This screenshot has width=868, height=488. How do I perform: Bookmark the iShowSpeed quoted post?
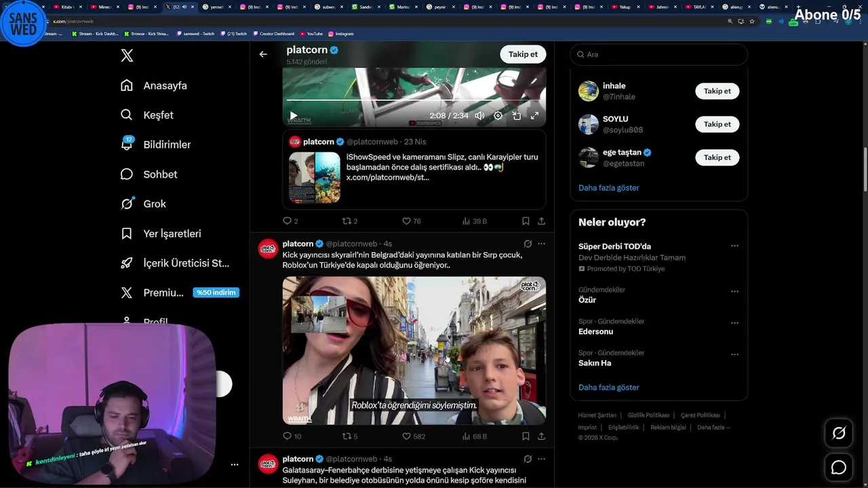(x=526, y=221)
